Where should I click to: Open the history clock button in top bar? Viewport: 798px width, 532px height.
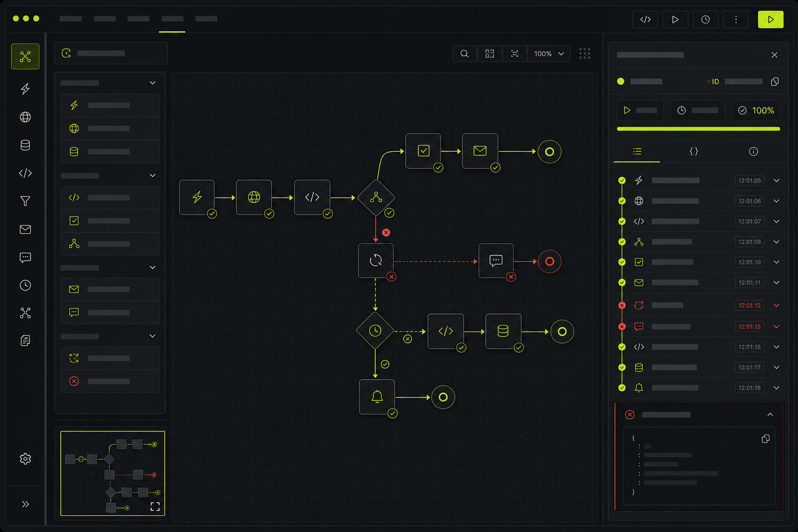coord(706,19)
